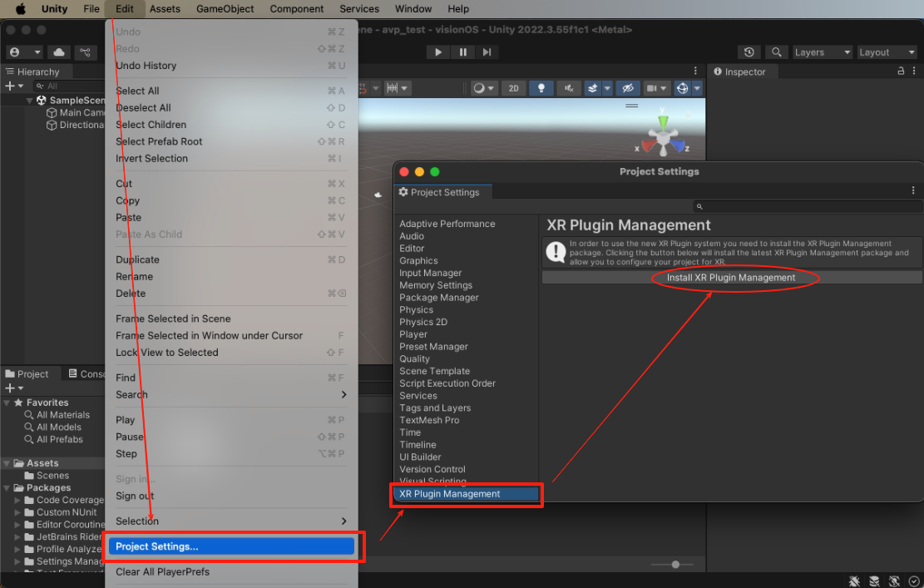This screenshot has height=588, width=924.
Task: Toggle scene effects skybox button
Action: tap(593, 88)
